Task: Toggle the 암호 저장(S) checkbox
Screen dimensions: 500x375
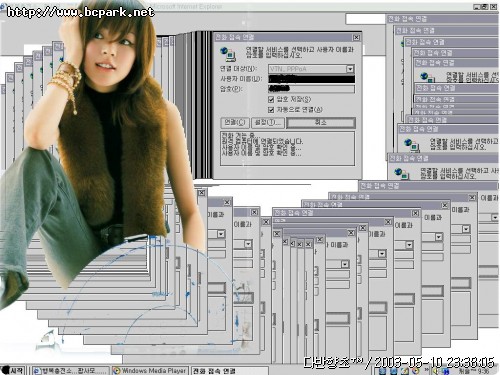Action: pos(271,99)
